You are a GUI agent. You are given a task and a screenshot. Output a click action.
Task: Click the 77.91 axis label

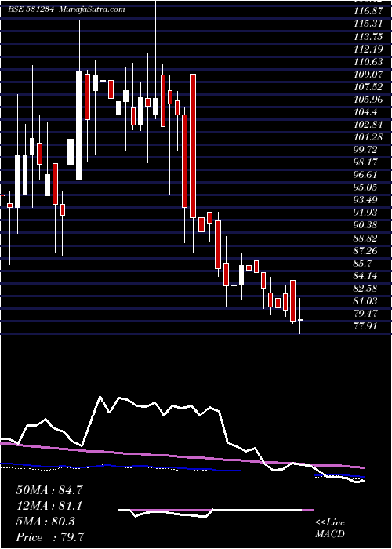(366, 327)
